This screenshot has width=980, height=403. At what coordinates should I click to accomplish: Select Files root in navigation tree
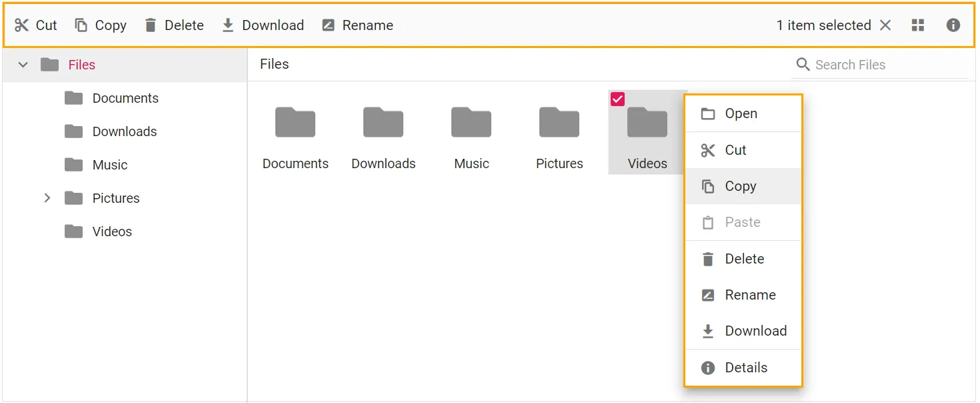(x=125, y=65)
